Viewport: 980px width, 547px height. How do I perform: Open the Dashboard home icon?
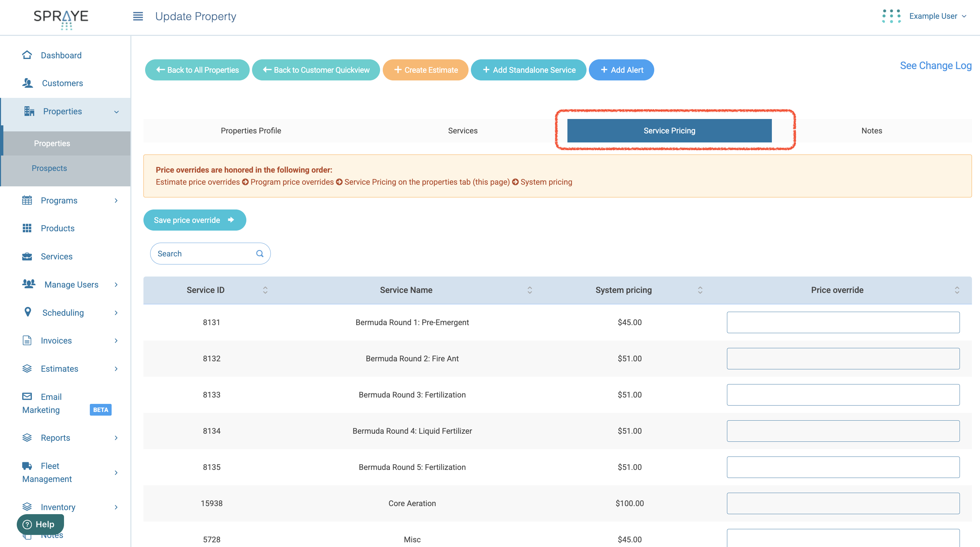point(27,55)
